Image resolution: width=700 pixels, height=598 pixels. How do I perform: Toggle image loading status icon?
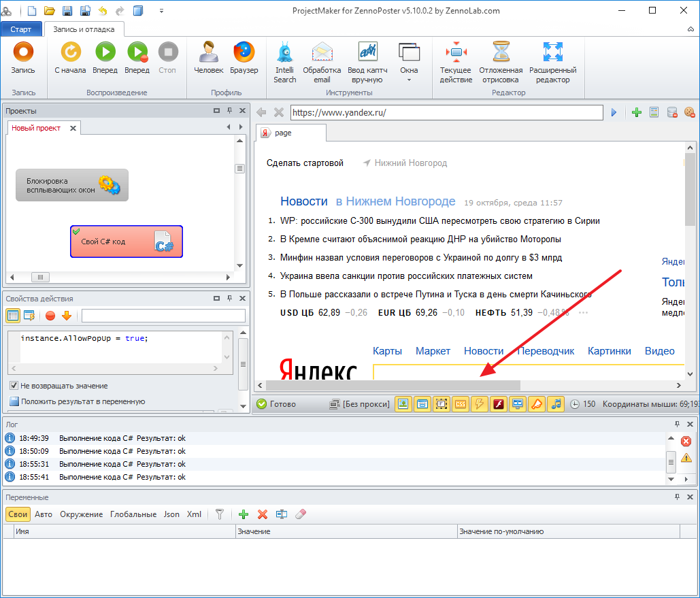tap(403, 404)
